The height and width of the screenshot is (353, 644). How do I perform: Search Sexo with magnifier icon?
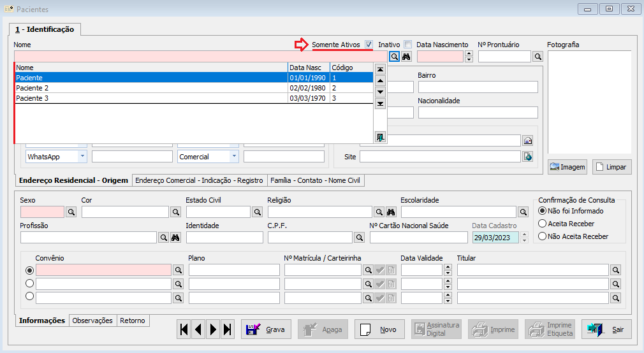71,212
